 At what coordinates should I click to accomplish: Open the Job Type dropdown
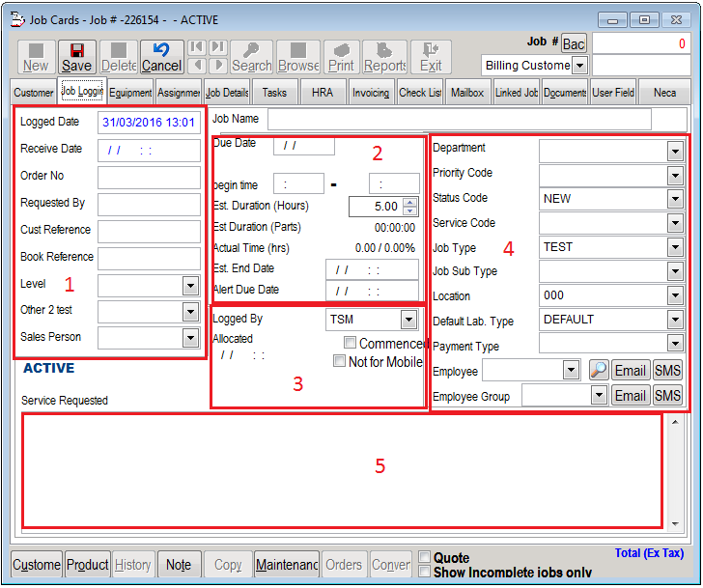(674, 247)
